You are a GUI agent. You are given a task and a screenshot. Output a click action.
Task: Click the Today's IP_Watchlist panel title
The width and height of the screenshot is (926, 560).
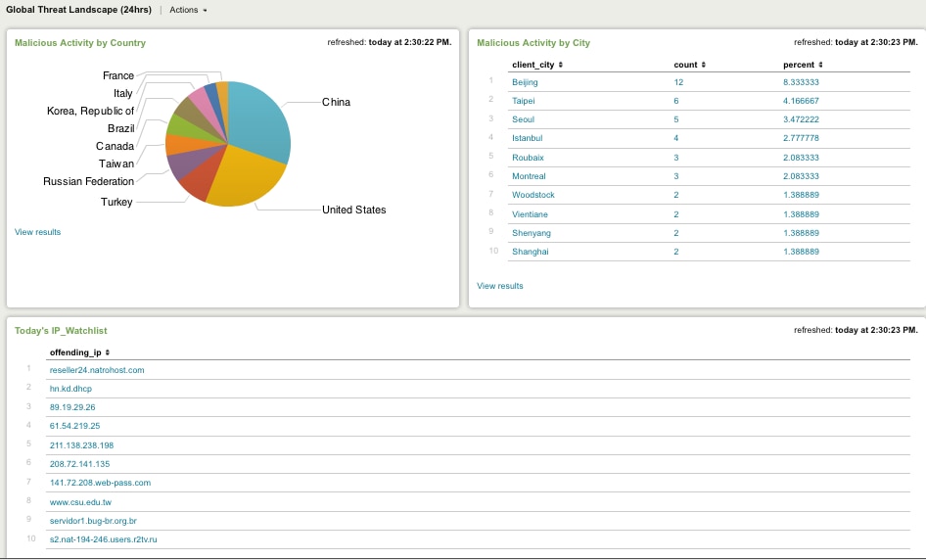coord(61,331)
